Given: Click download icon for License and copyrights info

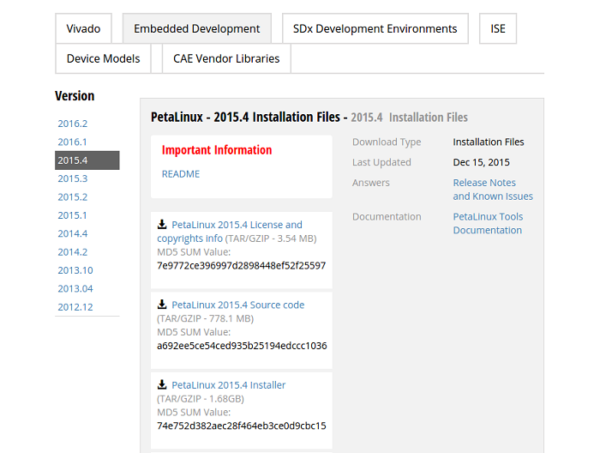Looking at the screenshot, I should (162, 224).
